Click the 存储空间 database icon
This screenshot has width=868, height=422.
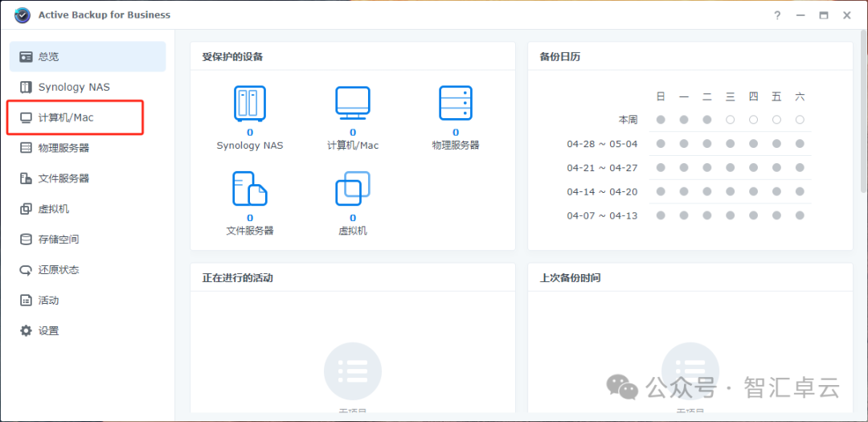coord(26,240)
